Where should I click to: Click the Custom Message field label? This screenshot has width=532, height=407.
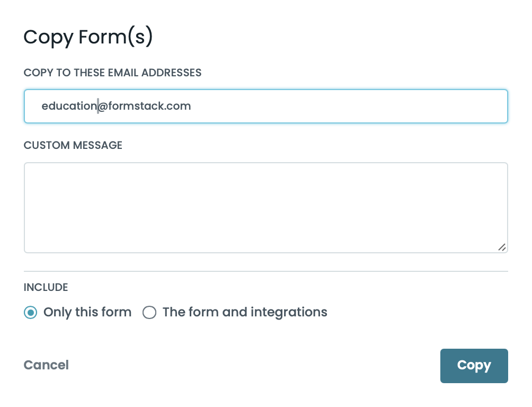pyautogui.click(x=73, y=145)
